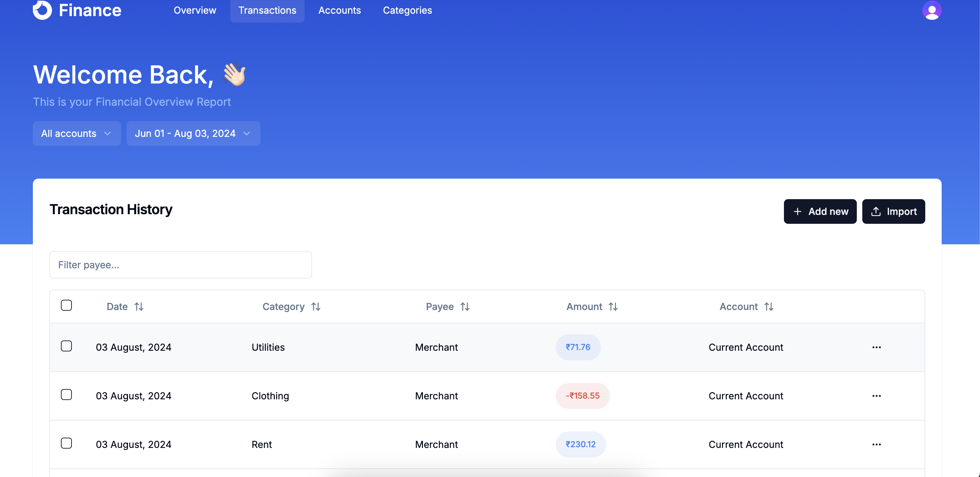Click the Add new button

820,211
